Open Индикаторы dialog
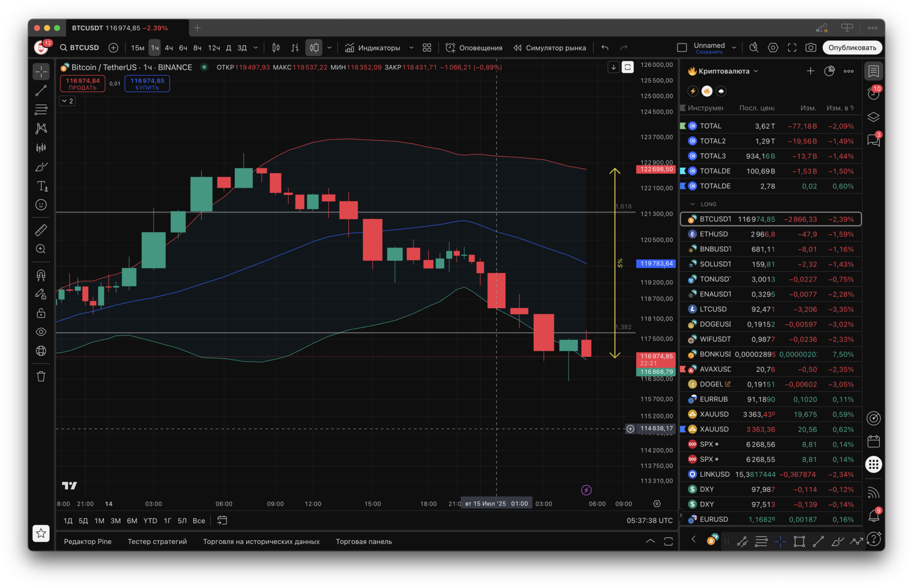The height and width of the screenshot is (588, 913). [x=373, y=48]
